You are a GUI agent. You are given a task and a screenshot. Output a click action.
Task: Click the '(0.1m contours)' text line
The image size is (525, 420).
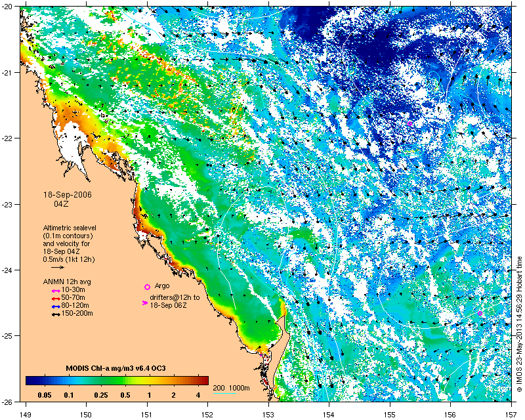68,236
